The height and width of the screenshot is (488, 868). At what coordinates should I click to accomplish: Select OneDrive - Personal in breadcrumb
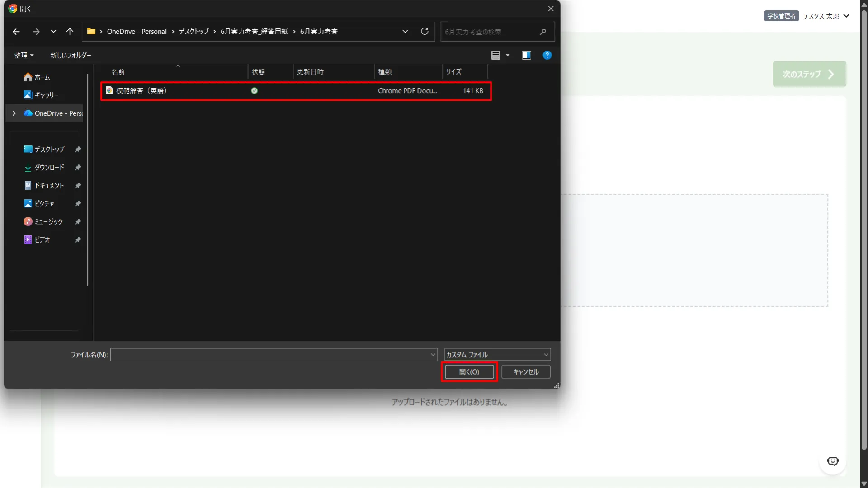137,32
